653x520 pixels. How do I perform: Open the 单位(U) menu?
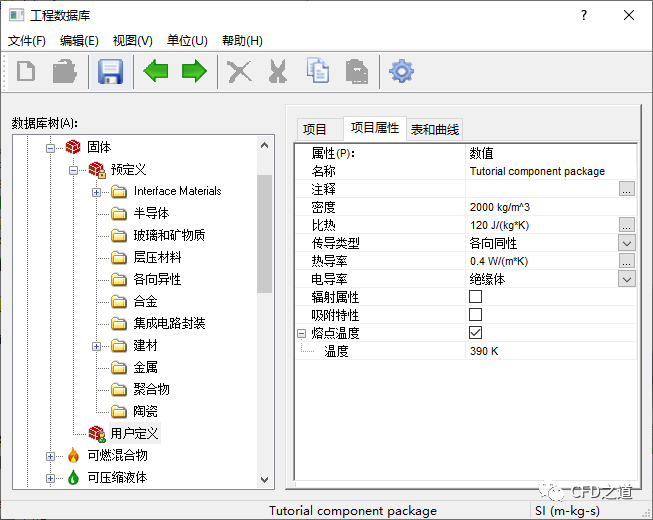click(187, 41)
